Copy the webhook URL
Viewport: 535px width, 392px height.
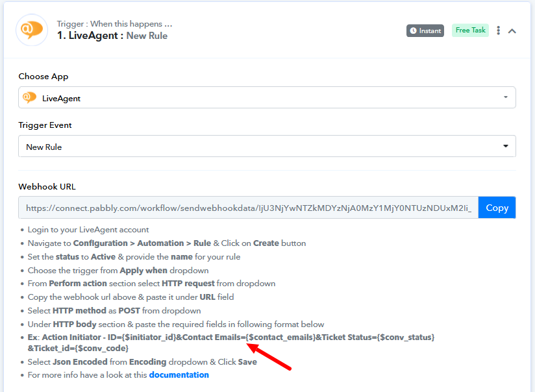pos(497,208)
